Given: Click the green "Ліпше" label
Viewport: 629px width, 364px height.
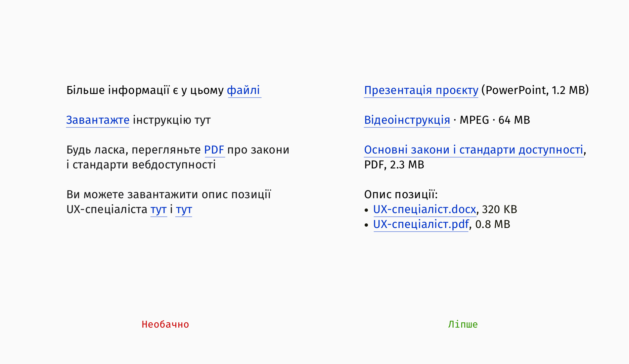Looking at the screenshot, I should 463,324.
